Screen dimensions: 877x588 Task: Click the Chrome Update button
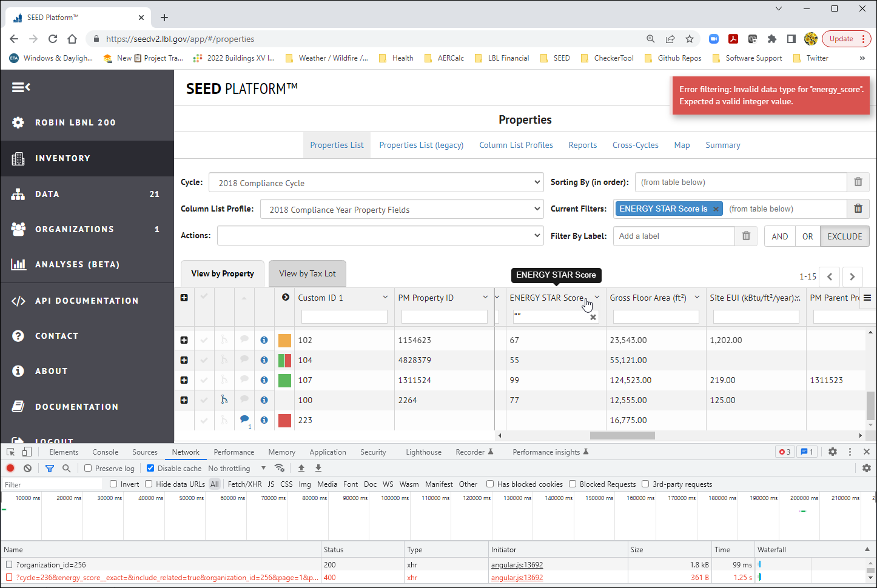[x=847, y=39]
